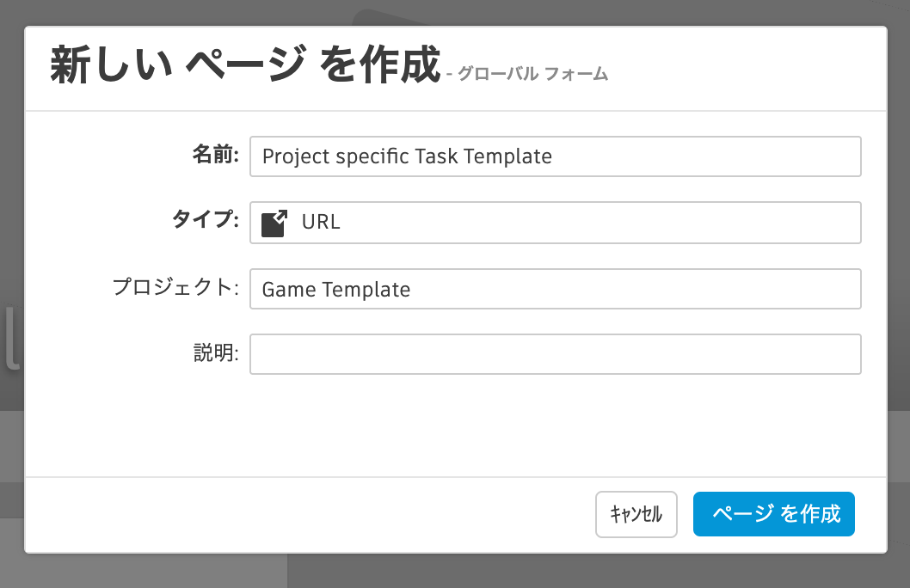Viewport: 910px width, 588px height.
Task: Click empty space below the 説明 field
Action: pyautogui.click(x=456, y=426)
